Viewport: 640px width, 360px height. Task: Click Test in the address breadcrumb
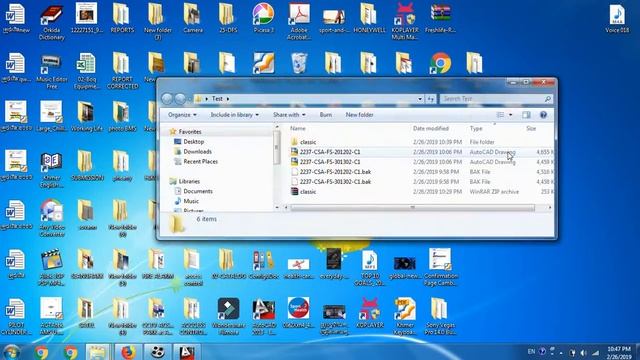[217, 99]
